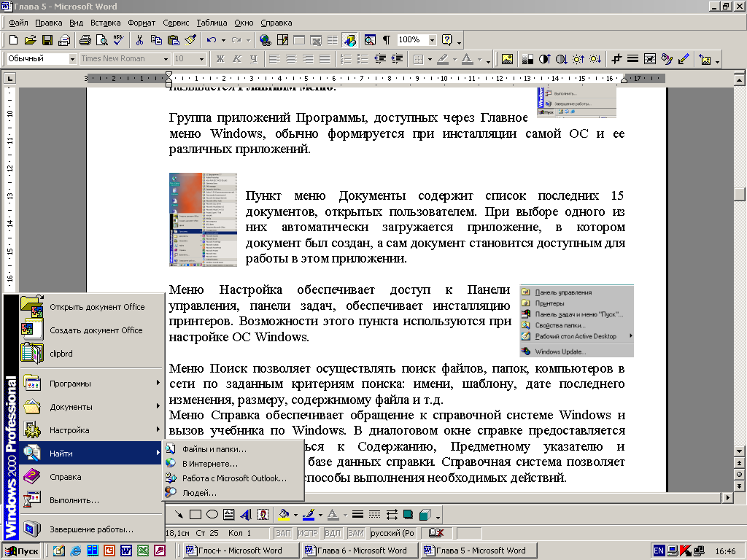Center the paragraph text
Viewport: 747px width, 560px height.
pyautogui.click(x=291, y=59)
